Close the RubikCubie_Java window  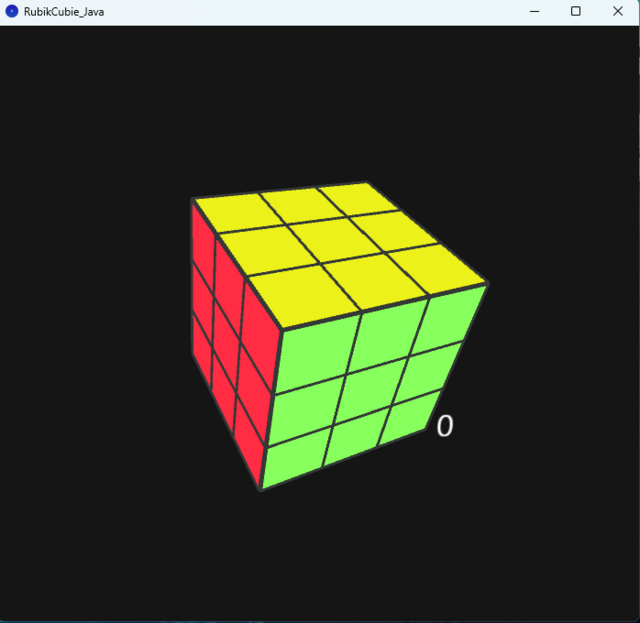618,11
